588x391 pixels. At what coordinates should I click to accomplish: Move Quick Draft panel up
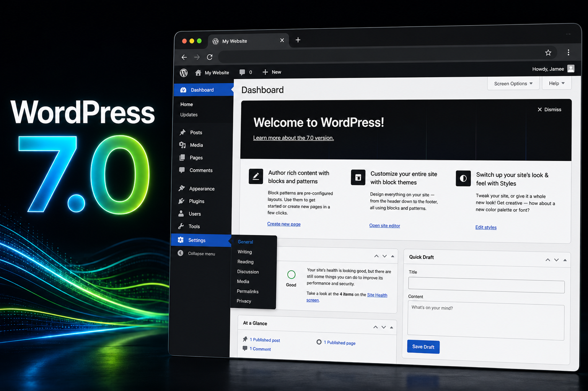pyautogui.click(x=548, y=260)
